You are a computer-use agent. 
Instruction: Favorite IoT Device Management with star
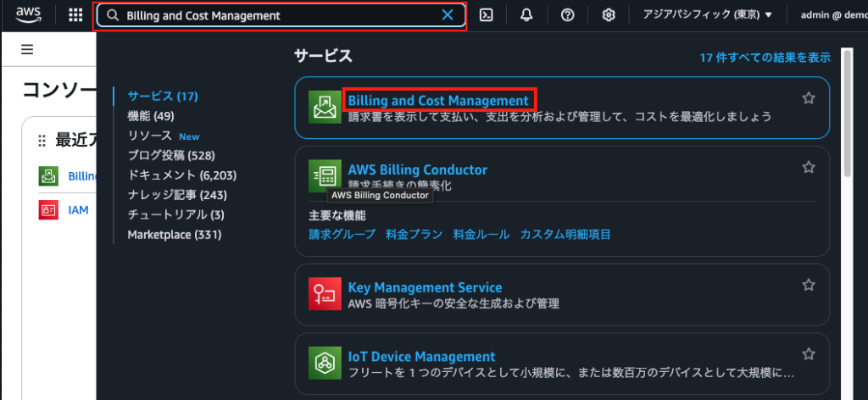click(809, 353)
